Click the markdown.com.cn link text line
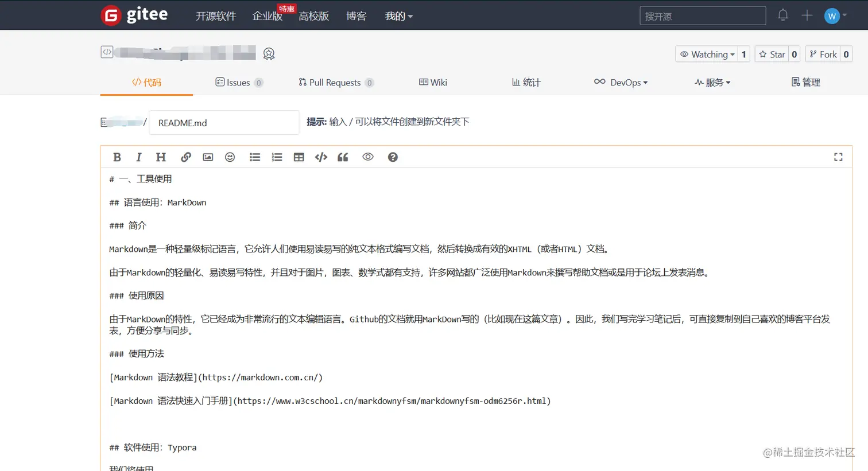This screenshot has width=868, height=471. (216, 377)
